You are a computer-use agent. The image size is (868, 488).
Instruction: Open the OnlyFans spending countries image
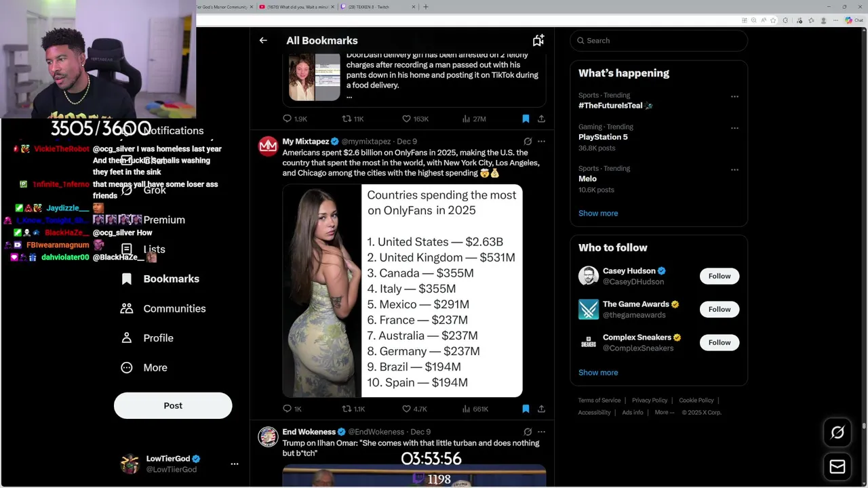[403, 291]
